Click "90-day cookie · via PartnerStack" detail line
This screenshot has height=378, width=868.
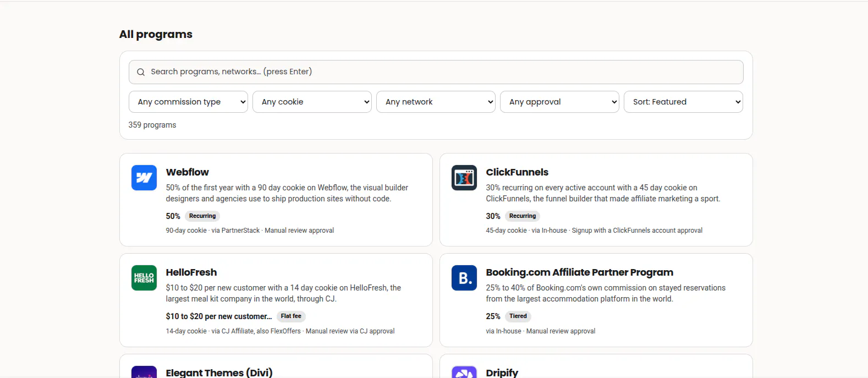point(250,231)
